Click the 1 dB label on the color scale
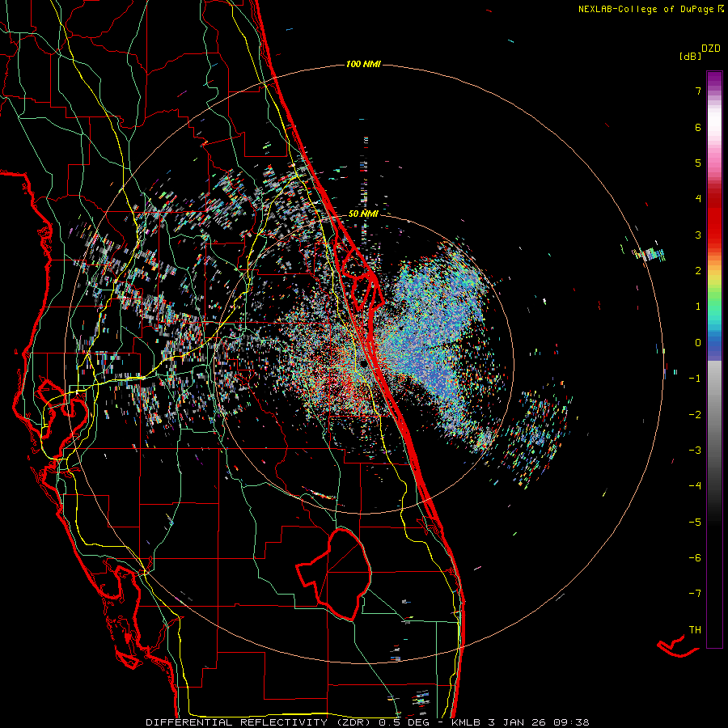This screenshot has height=728, width=728. click(698, 307)
